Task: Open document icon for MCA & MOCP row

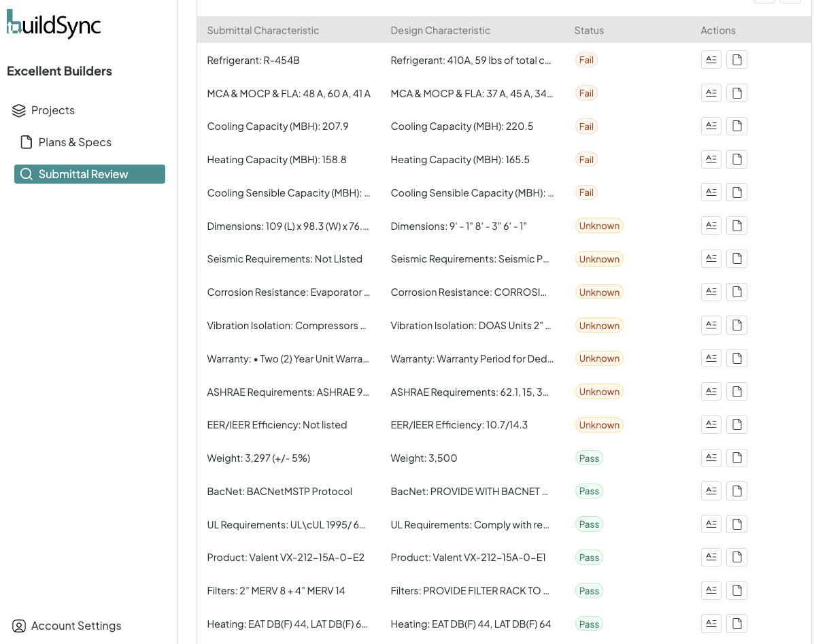Action: point(736,93)
